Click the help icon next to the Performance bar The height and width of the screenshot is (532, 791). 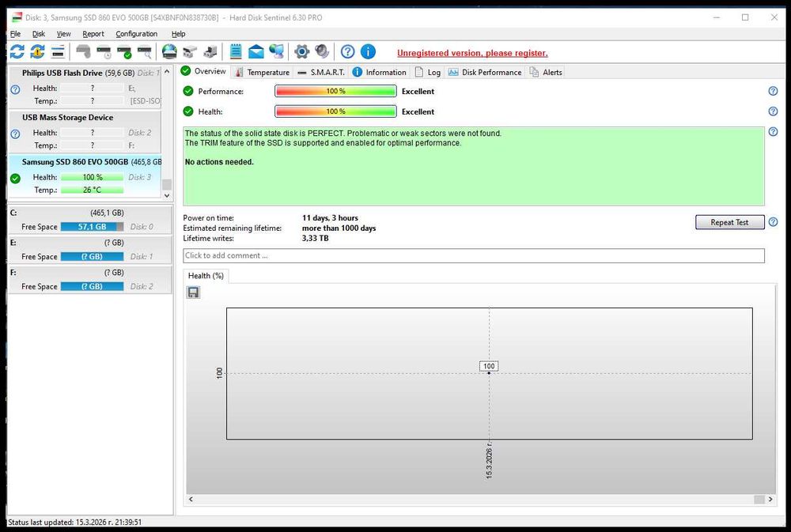773,91
